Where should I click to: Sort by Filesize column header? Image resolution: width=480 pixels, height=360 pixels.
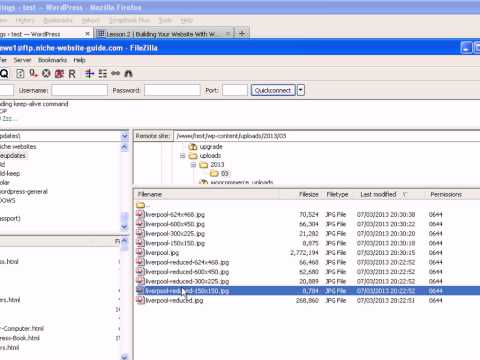point(301,194)
